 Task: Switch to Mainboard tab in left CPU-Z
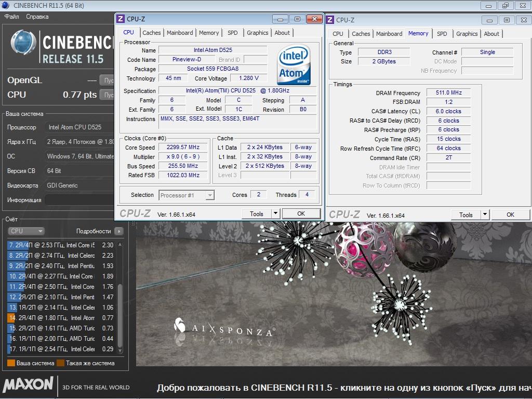pyautogui.click(x=179, y=33)
